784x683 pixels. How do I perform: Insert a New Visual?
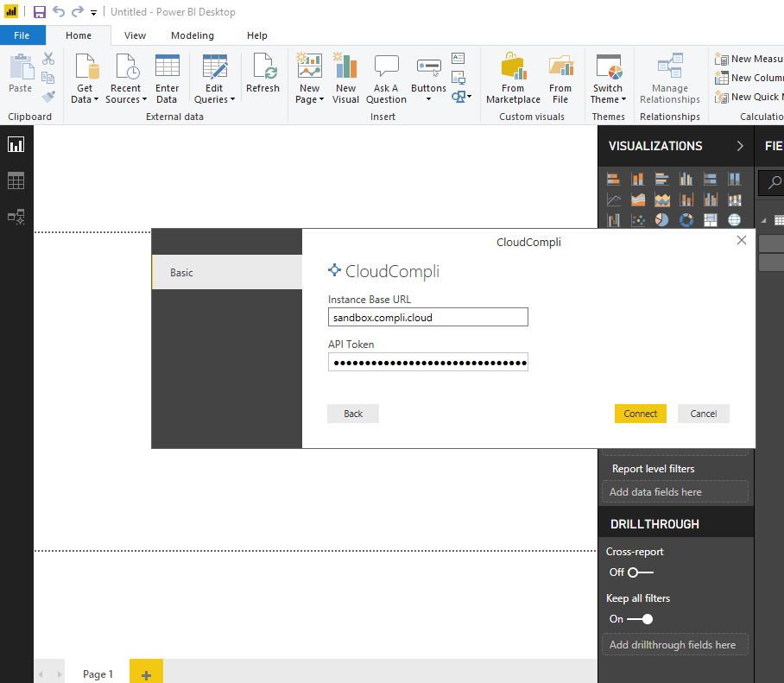click(x=345, y=79)
